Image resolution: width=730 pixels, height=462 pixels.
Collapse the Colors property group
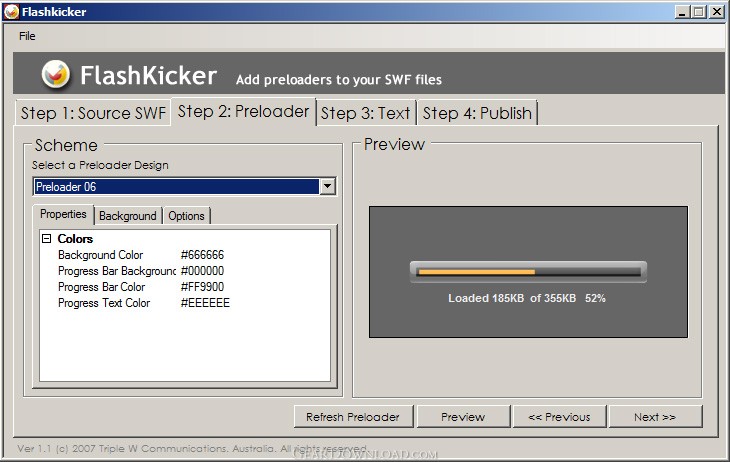[x=47, y=238]
